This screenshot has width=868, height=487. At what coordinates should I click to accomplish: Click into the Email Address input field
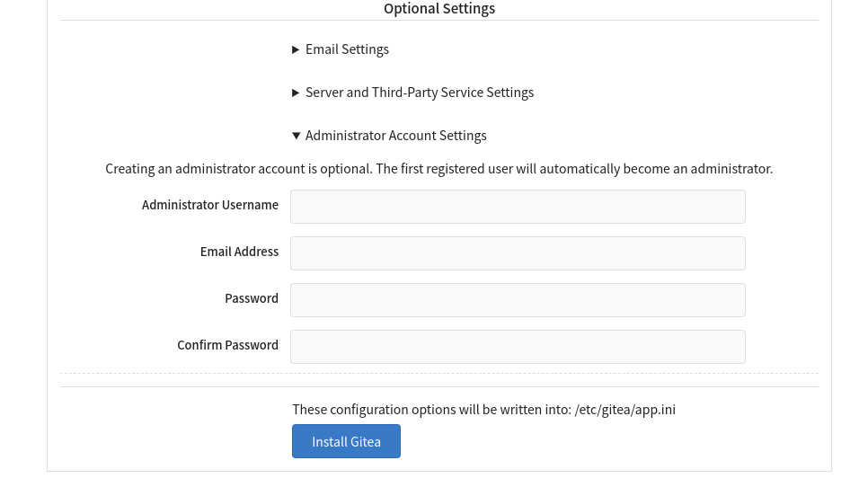click(x=518, y=253)
